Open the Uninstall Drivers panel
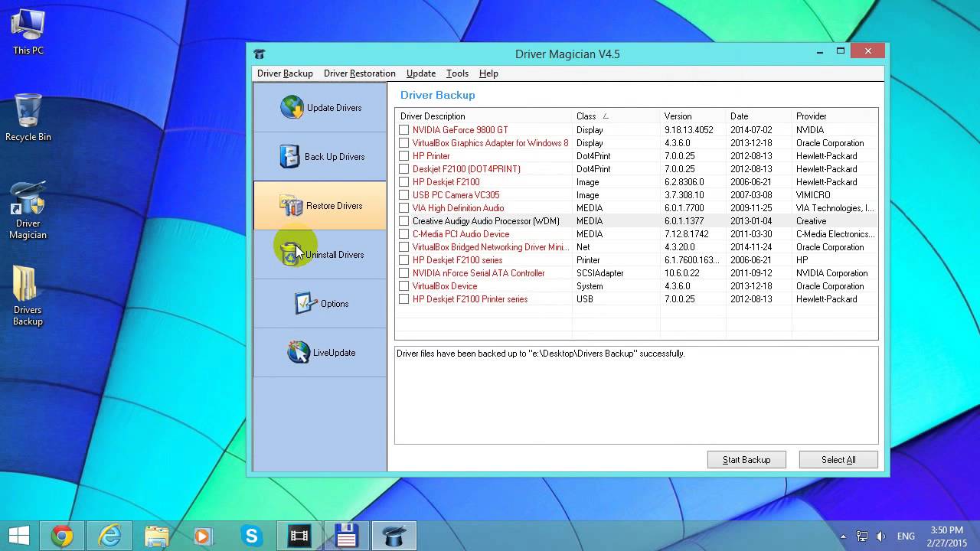 320,255
